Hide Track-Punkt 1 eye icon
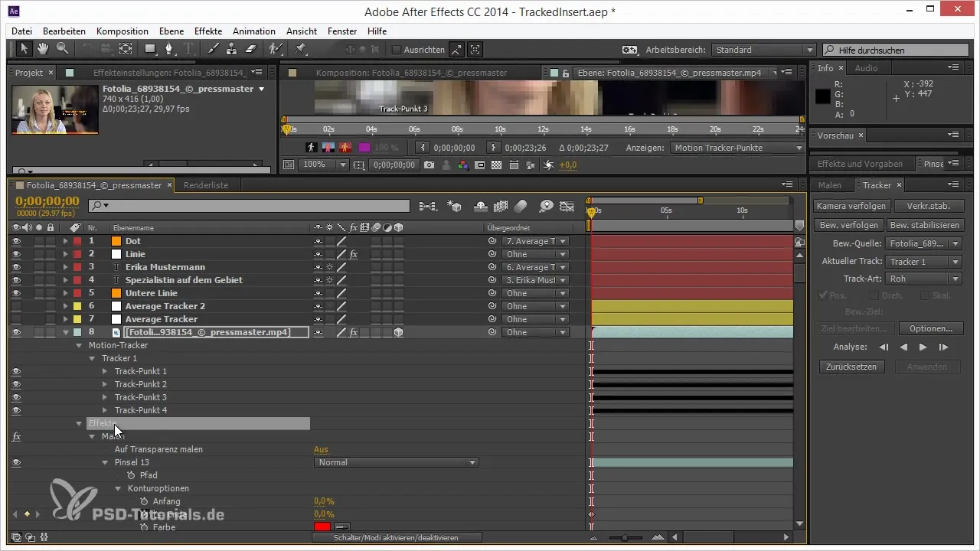The width and height of the screenshot is (980, 551). [x=16, y=371]
